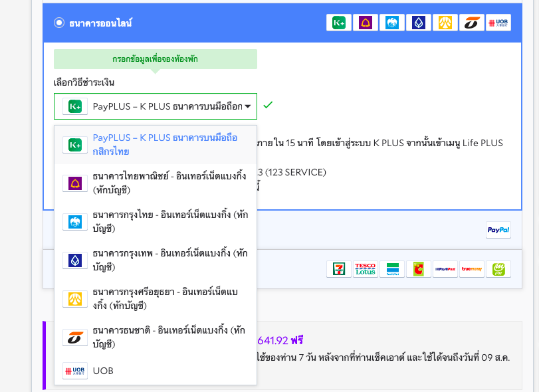Click the Krungsri yellow bank icon at top
Screen dimensions: 539x392
(445, 22)
